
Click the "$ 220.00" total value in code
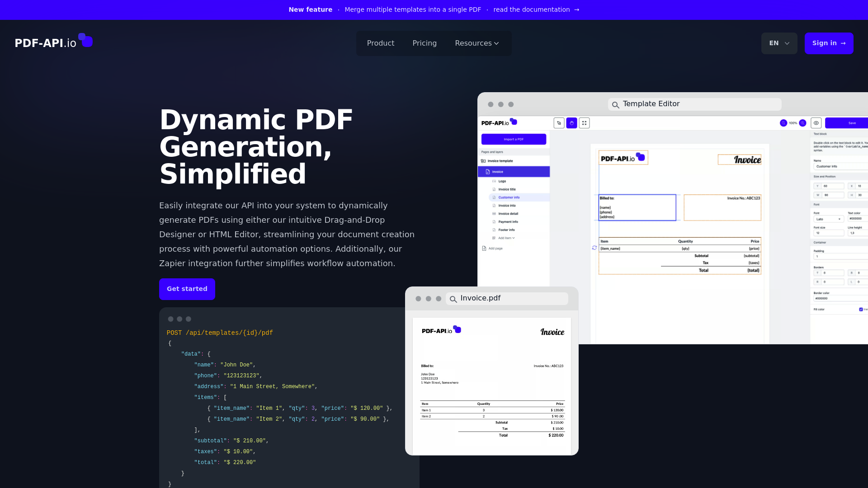pos(240,463)
